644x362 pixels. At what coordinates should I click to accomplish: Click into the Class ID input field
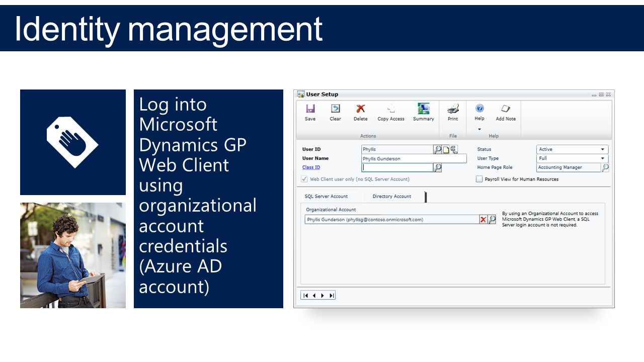pos(397,168)
